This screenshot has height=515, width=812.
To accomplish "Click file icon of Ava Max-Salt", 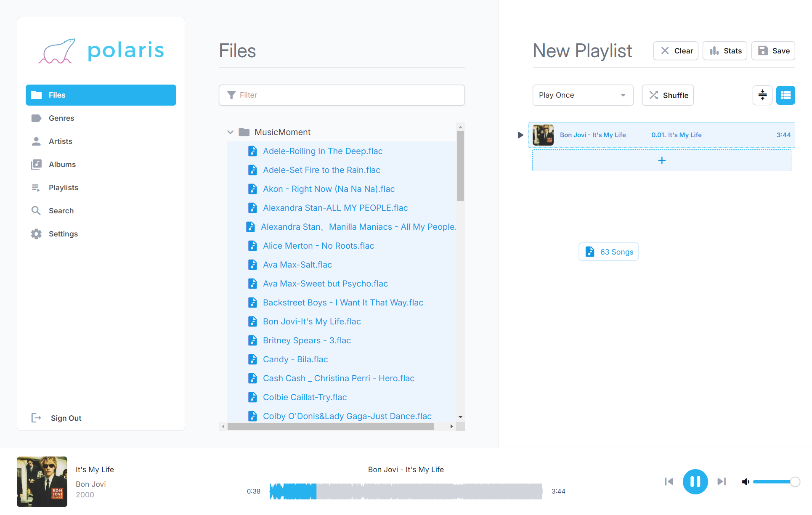I will point(252,265).
